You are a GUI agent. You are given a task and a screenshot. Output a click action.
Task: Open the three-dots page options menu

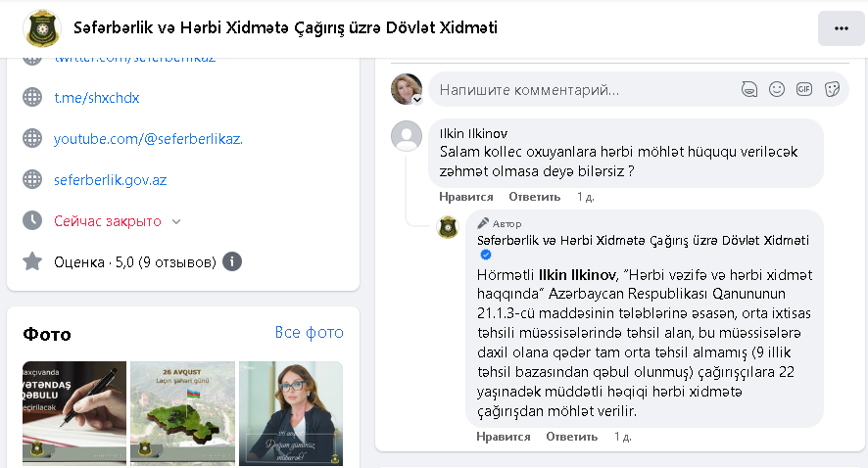[x=841, y=28]
